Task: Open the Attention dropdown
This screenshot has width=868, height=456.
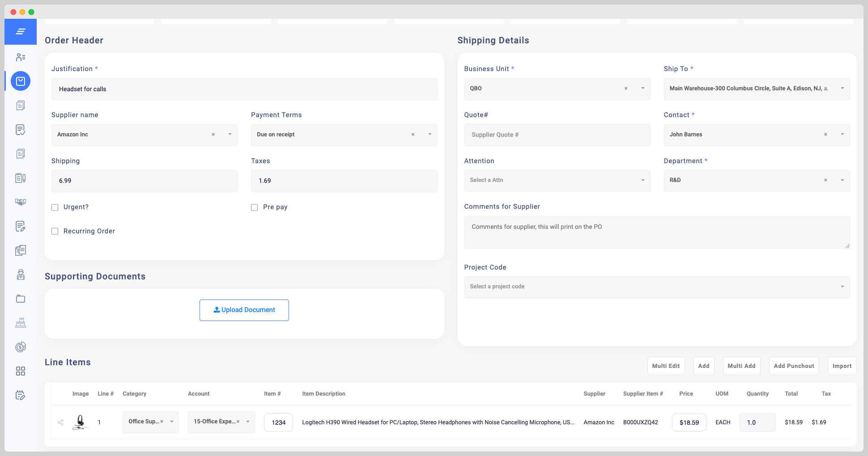Action: coord(643,180)
